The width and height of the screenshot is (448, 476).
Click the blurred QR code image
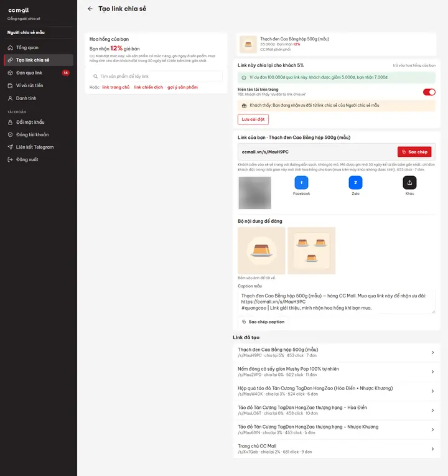point(254,193)
